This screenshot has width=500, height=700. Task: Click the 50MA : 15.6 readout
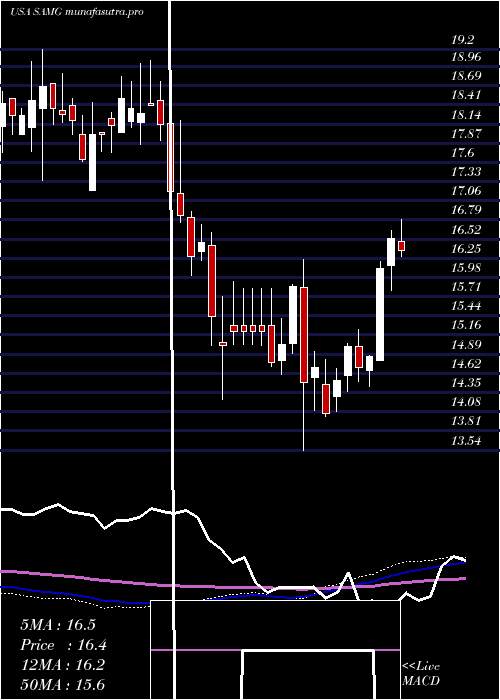pyautogui.click(x=62, y=685)
